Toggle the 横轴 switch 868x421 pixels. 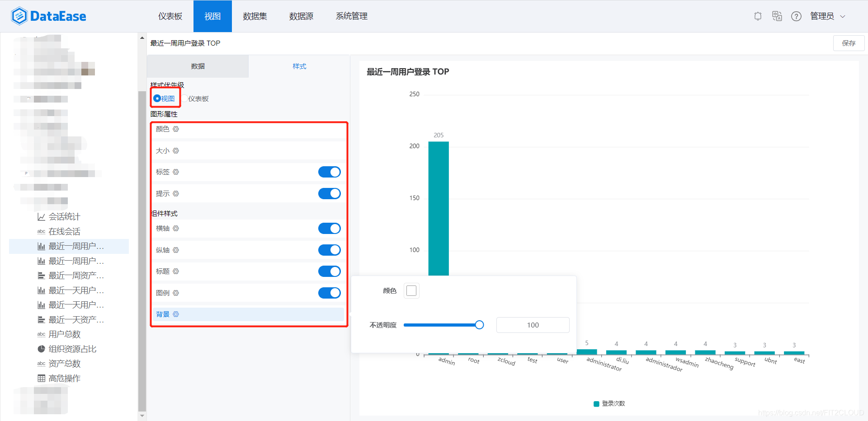pos(330,229)
